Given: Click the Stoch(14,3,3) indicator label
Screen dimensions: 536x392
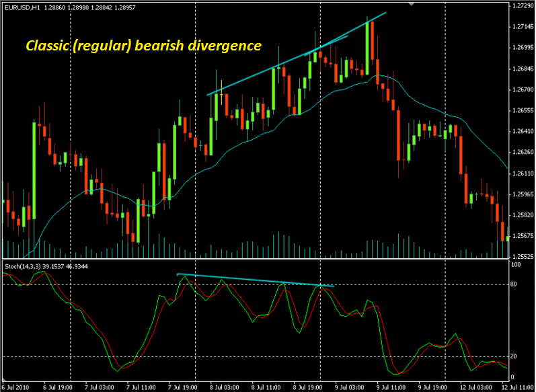Looking at the screenshot, I should pyautogui.click(x=22, y=266).
